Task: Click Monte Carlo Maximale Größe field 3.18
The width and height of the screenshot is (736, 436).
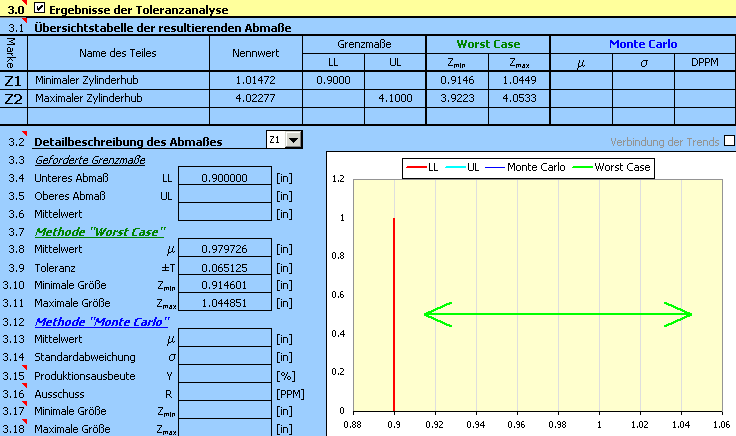Action: click(x=225, y=428)
